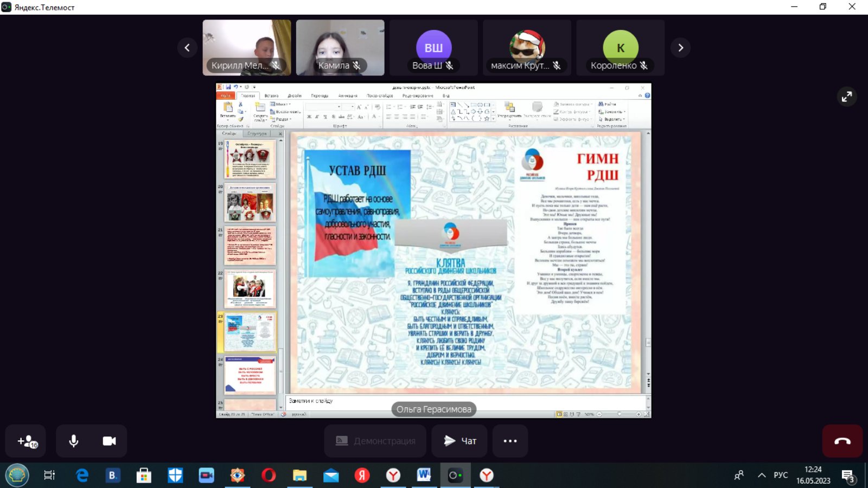Click fit slide to window icon
This screenshot has height=488, width=868.
tap(647, 414)
